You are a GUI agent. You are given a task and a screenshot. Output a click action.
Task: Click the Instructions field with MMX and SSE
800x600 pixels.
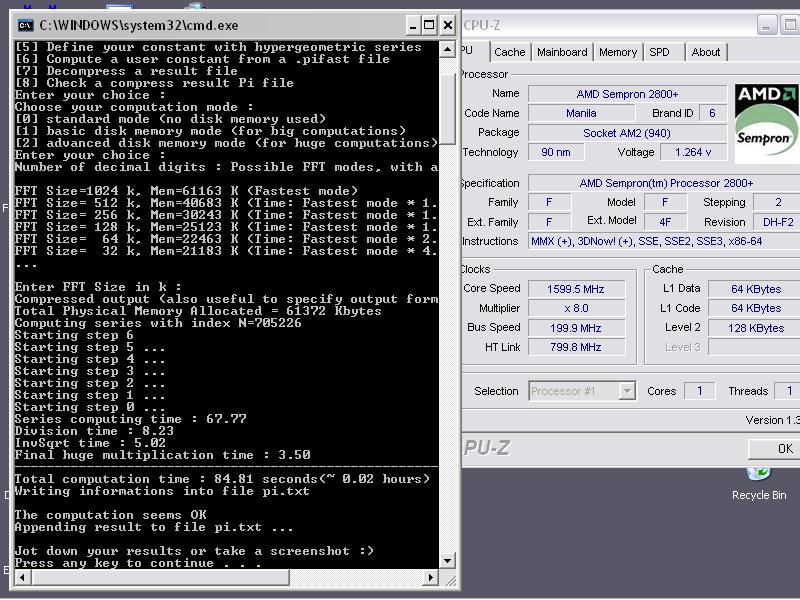coord(664,241)
